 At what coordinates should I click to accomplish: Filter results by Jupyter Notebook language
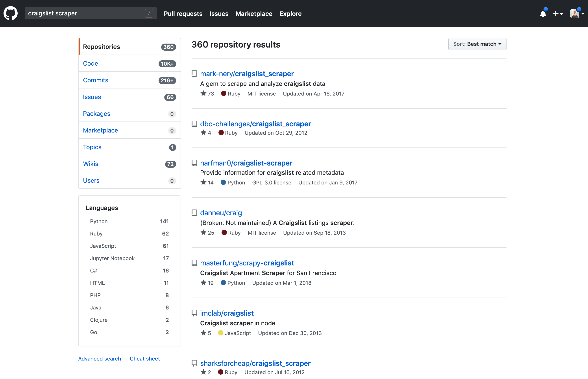pyautogui.click(x=129, y=258)
